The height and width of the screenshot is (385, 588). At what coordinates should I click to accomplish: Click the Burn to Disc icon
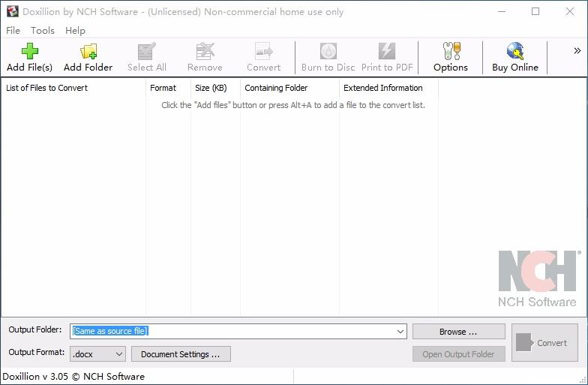pyautogui.click(x=328, y=51)
